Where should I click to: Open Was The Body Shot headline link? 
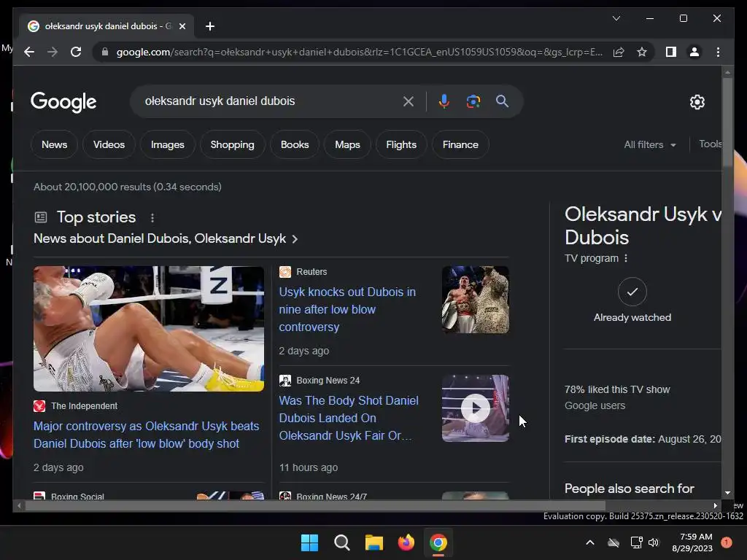tap(349, 418)
